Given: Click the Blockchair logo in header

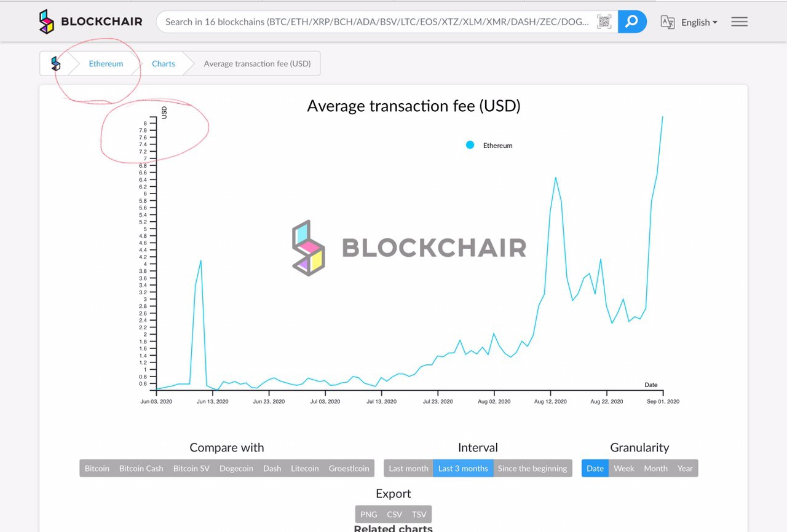Looking at the screenshot, I should tap(90, 22).
